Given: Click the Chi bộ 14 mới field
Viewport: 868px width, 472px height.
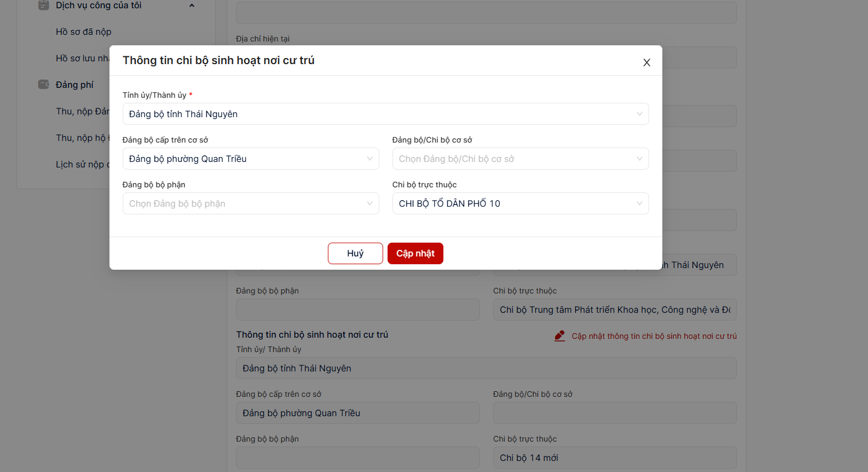Looking at the screenshot, I should click(x=615, y=458).
